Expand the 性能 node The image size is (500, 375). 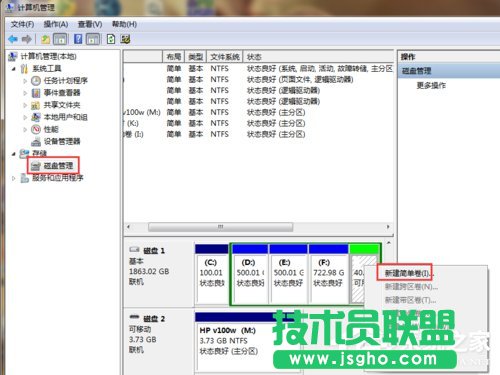(x=25, y=129)
